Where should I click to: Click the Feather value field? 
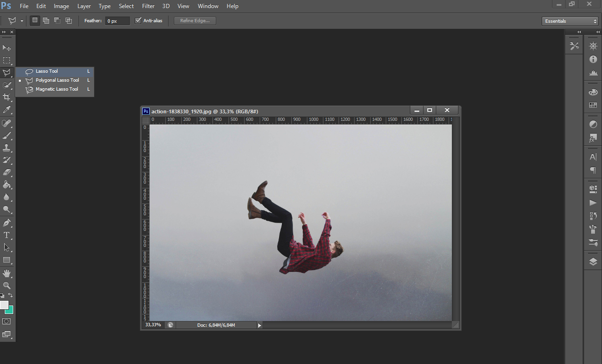118,21
